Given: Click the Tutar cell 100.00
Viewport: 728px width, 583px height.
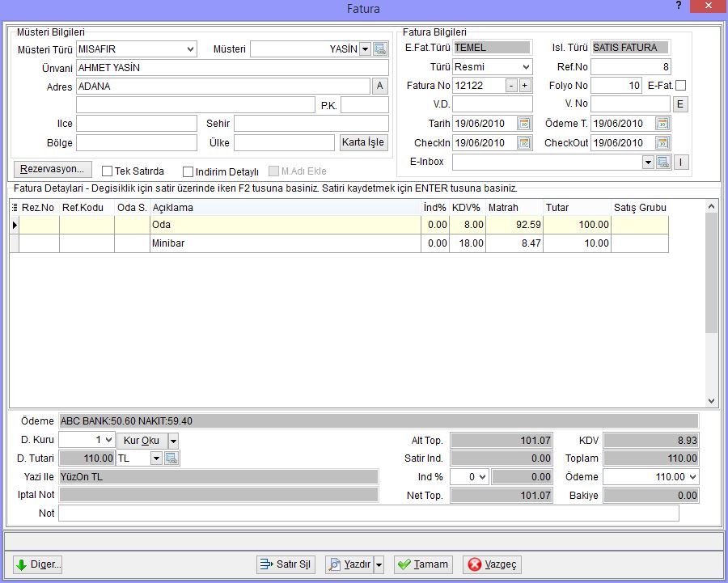Looking at the screenshot, I should 577,225.
